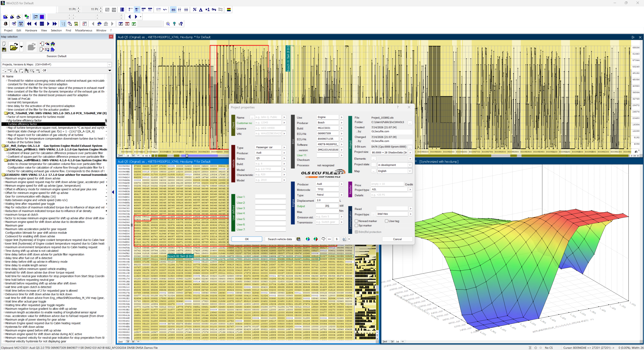Click the blue puzzle piece plugin icon
This screenshot has width=644, height=350.
pos(53,50)
